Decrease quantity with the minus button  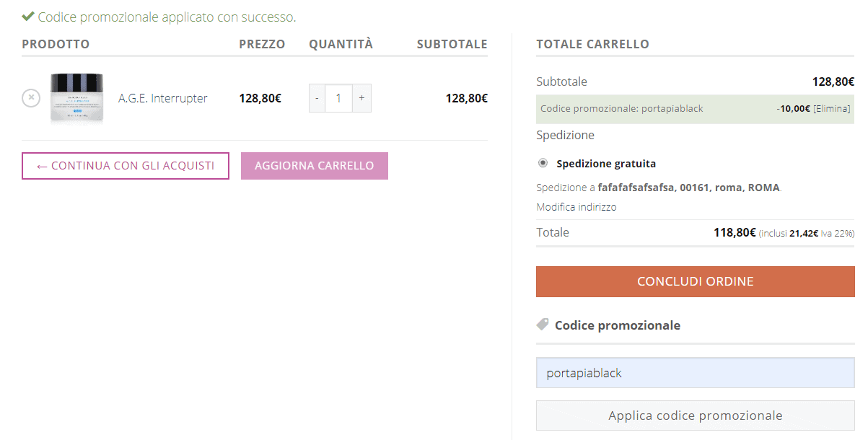tap(317, 98)
